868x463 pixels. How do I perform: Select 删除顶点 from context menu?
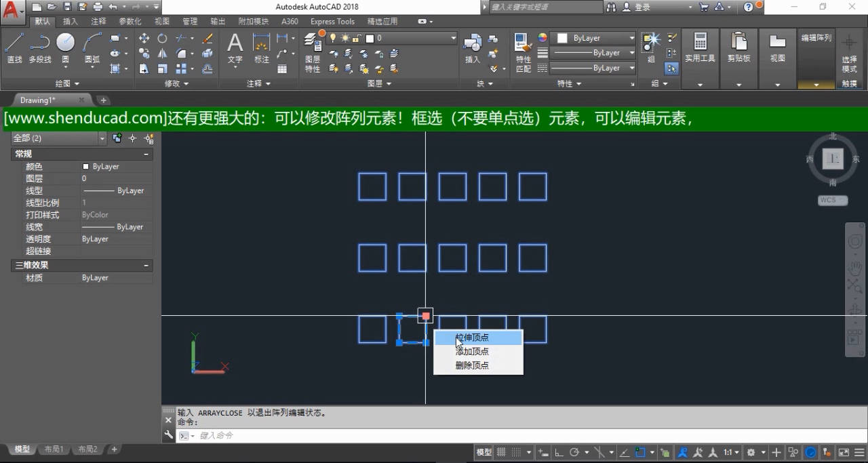(479, 365)
